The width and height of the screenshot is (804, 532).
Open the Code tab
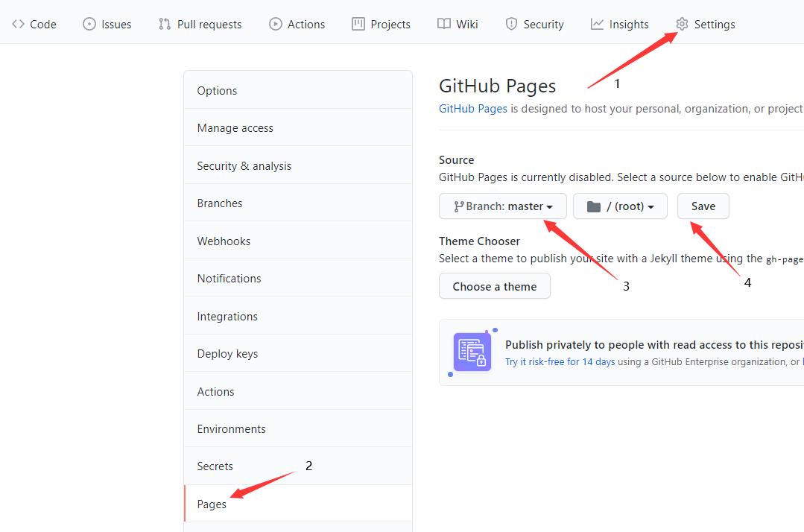[34, 24]
